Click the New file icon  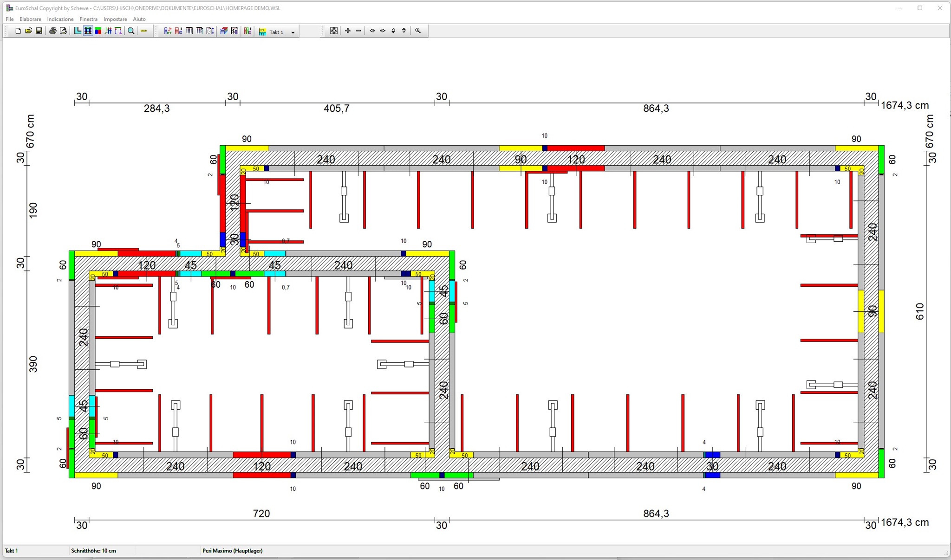(x=18, y=31)
